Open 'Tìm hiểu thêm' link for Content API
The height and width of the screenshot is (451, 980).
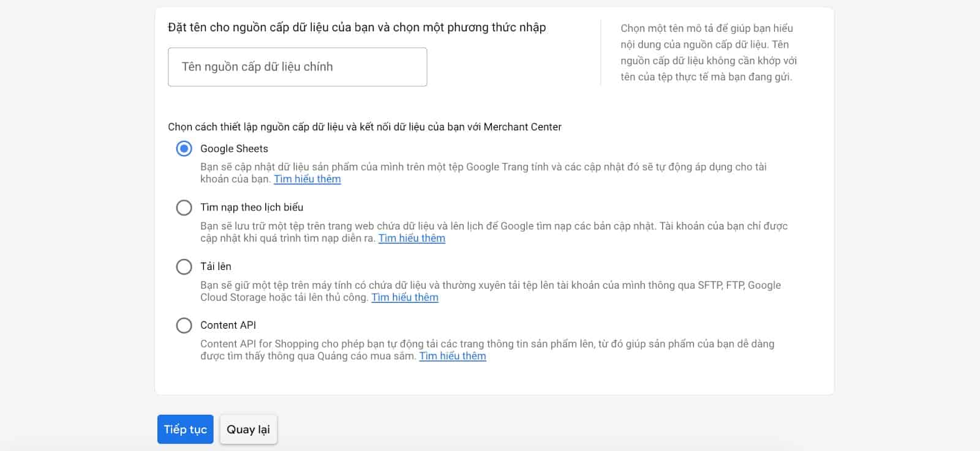pyautogui.click(x=453, y=356)
